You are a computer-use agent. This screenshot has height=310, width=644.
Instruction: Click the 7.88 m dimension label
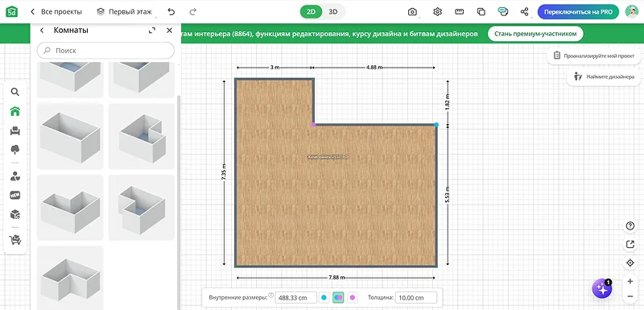tap(336, 278)
